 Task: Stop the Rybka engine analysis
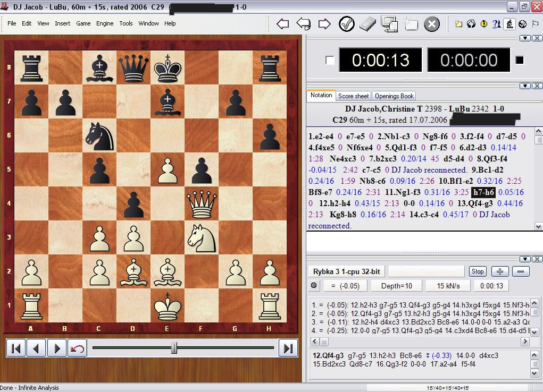click(478, 271)
